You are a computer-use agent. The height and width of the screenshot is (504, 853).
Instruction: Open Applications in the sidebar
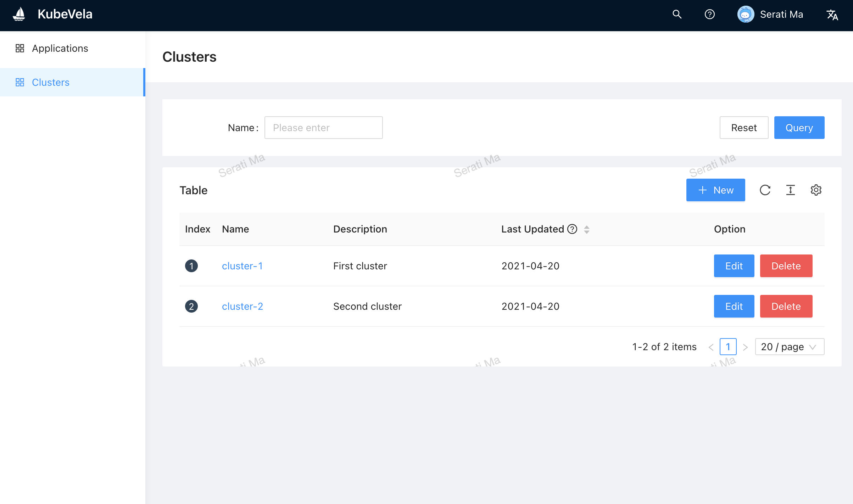pos(60,48)
